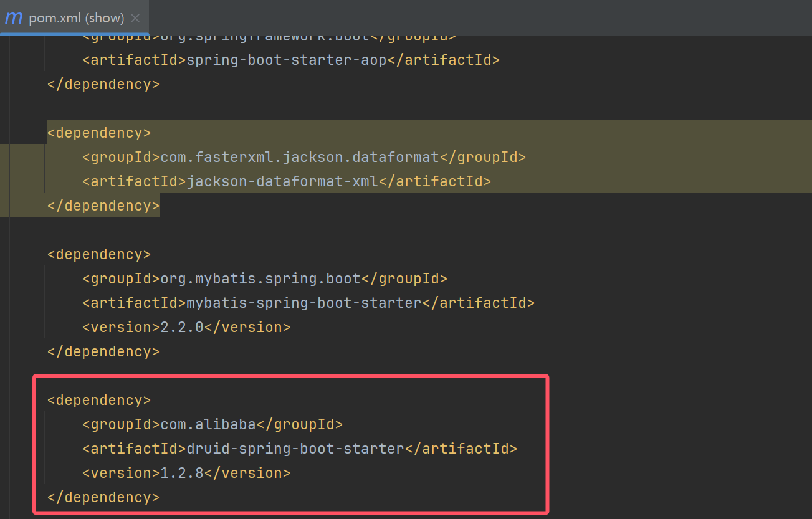The height and width of the screenshot is (519, 812).
Task: Click the org.mybatis.spring.boot groupId value
Action: click(260, 279)
